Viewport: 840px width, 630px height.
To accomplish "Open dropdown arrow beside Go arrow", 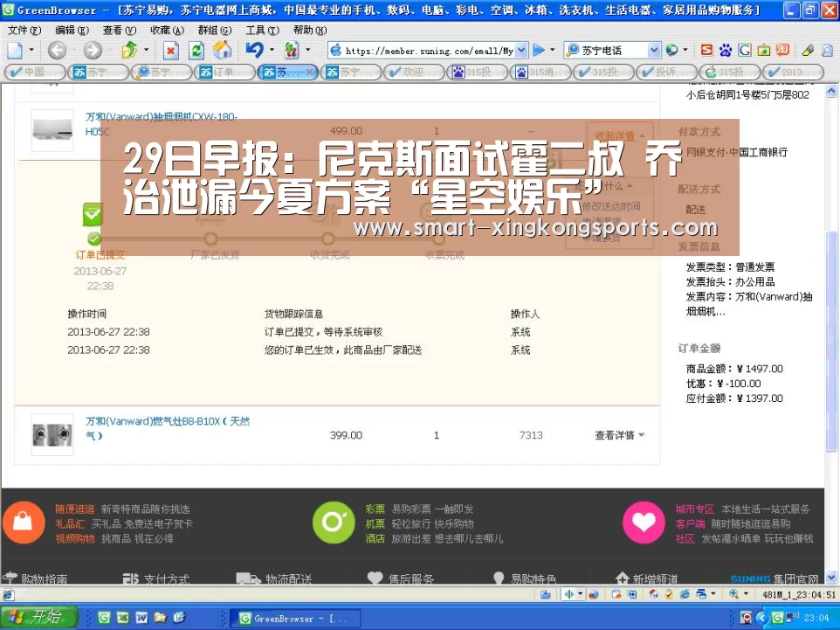I will pyautogui.click(x=553, y=51).
